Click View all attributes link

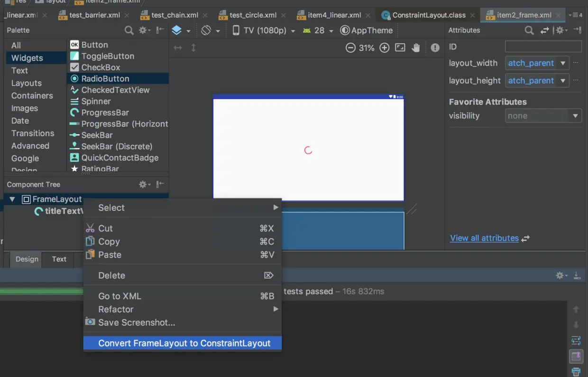484,238
